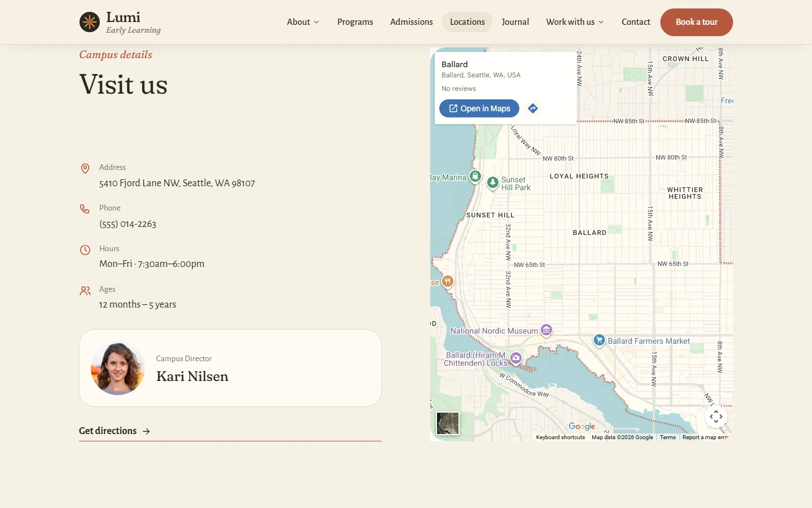
Task: Open the Programs nav item
Action: (355, 22)
